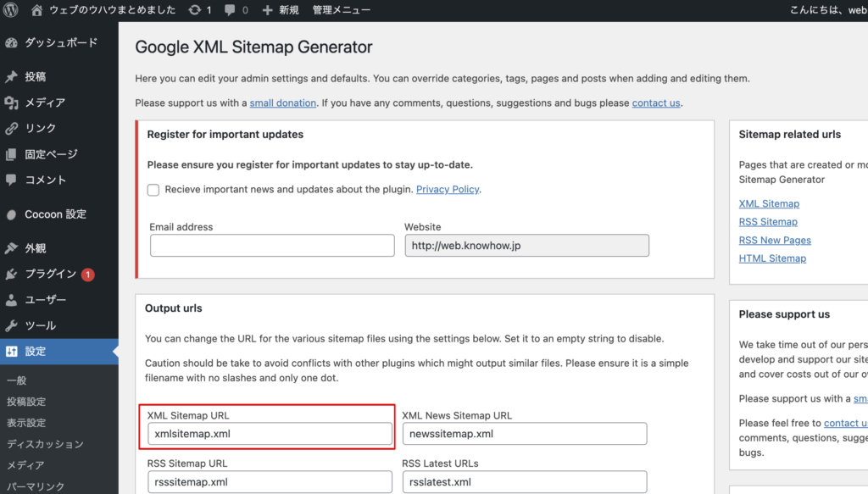Screen dimensions: 868x494
Task: Open the 投稿 menu
Action: point(36,76)
